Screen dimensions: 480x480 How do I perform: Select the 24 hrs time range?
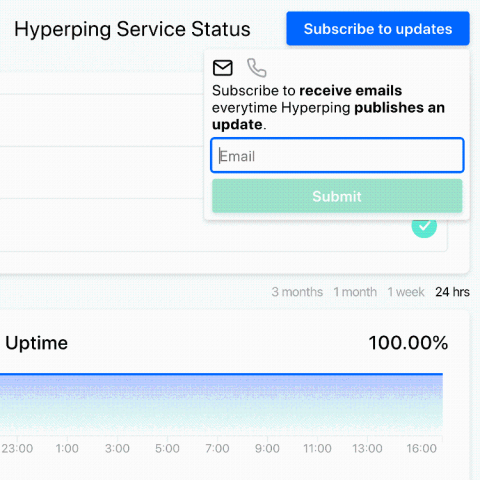click(x=452, y=292)
